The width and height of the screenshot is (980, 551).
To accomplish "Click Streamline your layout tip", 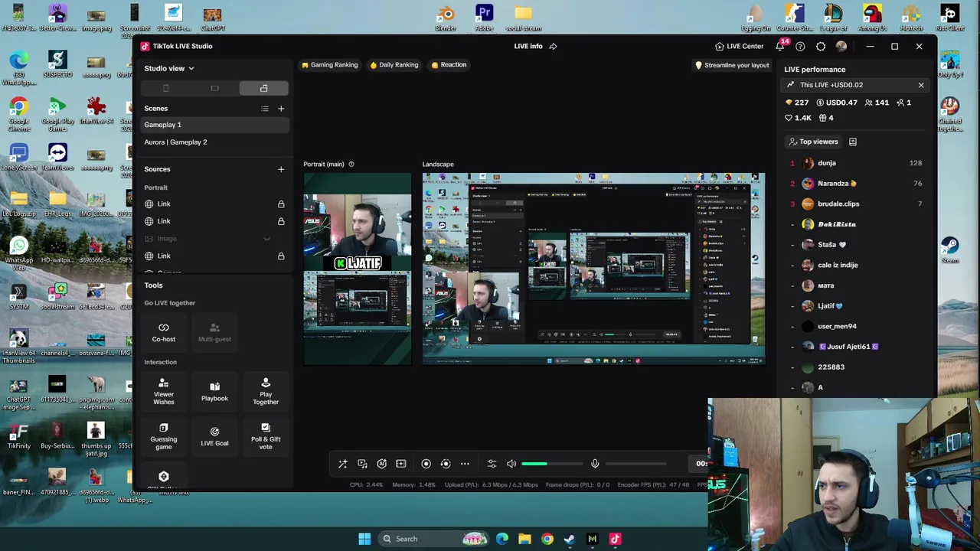I will (731, 65).
